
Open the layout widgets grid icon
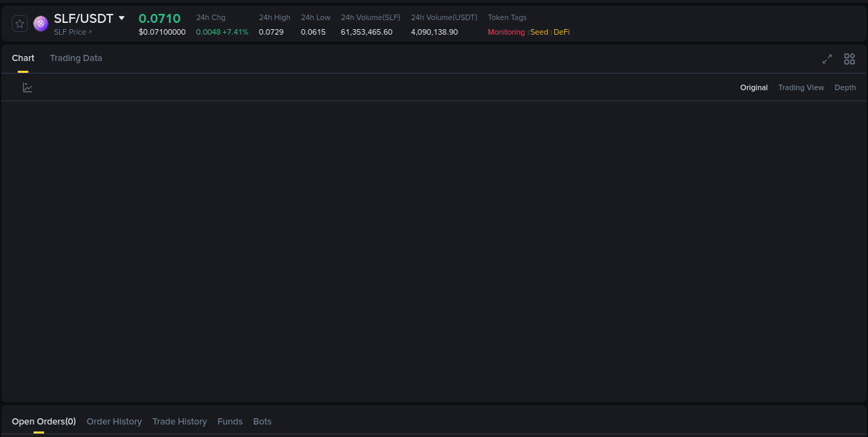pyautogui.click(x=849, y=59)
